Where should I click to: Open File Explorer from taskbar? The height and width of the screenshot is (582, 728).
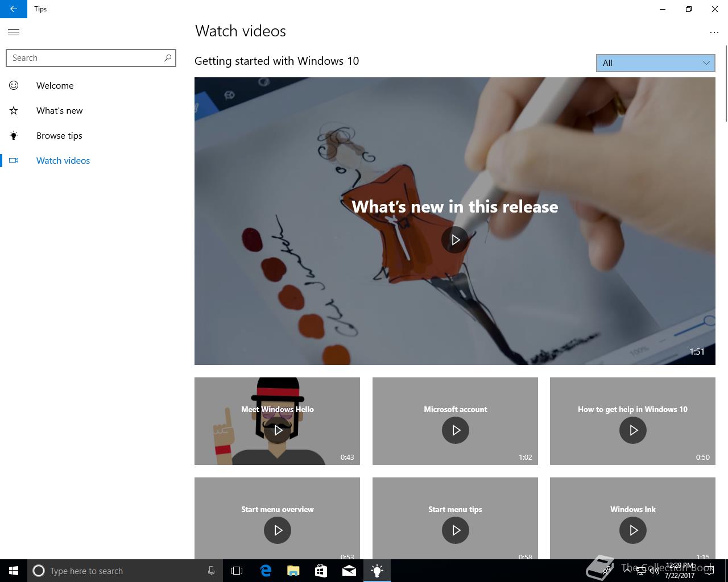tap(293, 571)
